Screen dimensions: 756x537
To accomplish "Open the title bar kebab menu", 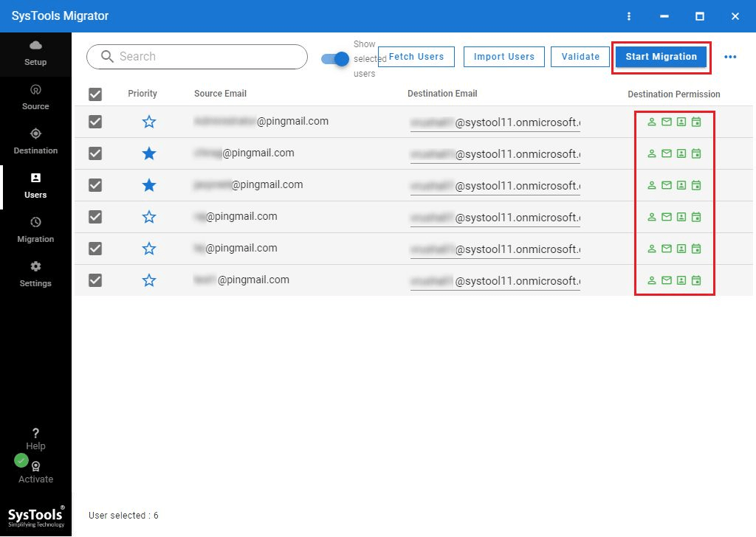I will [629, 15].
